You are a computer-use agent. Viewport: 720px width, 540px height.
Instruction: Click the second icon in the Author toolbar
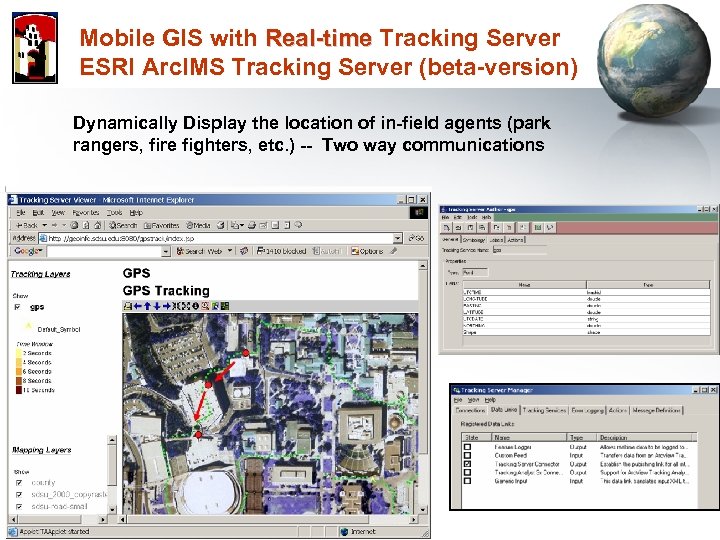458,228
